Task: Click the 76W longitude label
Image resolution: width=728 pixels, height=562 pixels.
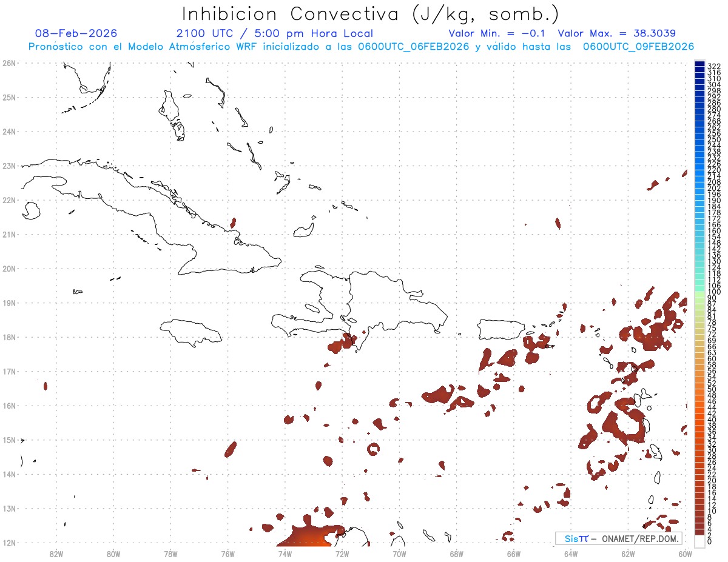Action: [228, 554]
